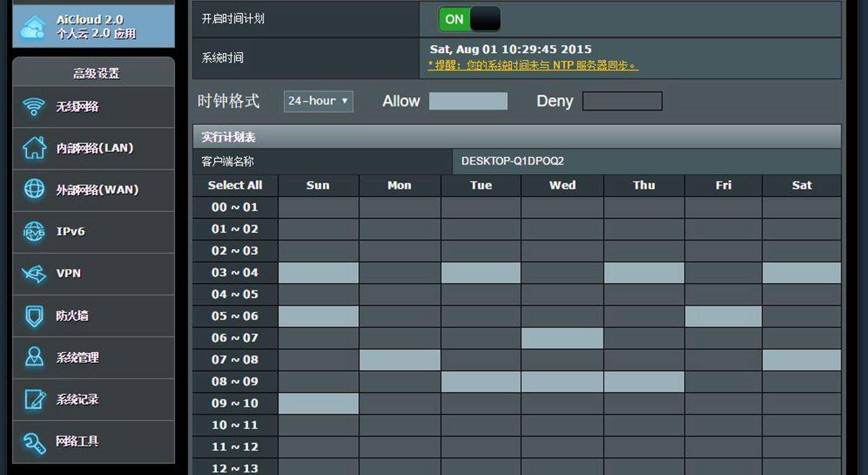Toggle Sunday 03 ~ 04 time slot
The width and height of the screenshot is (868, 475).
point(318,273)
